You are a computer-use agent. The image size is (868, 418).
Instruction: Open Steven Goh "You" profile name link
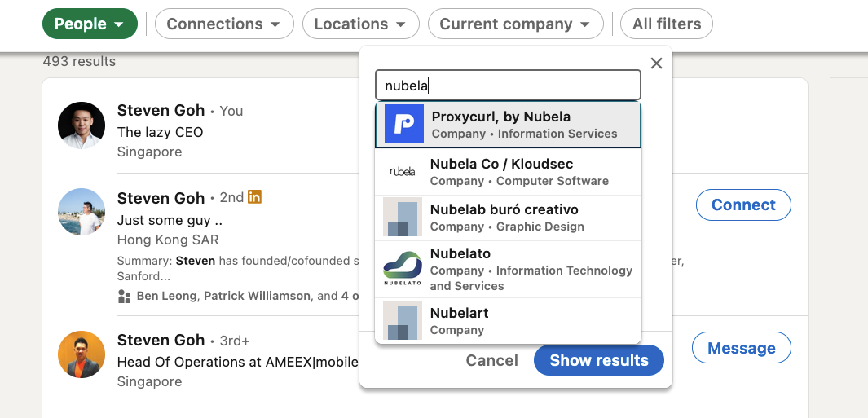click(x=161, y=110)
